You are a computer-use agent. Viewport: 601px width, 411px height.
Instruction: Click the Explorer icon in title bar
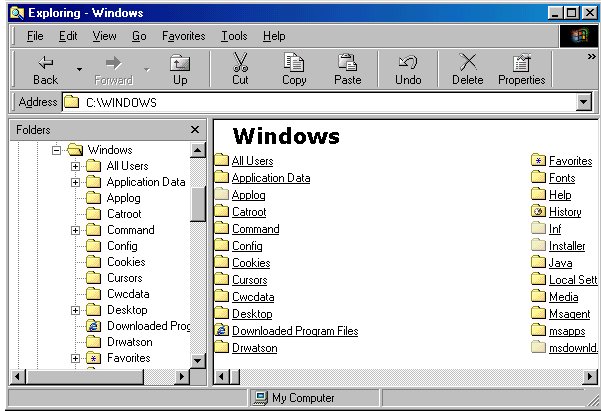click(17, 13)
